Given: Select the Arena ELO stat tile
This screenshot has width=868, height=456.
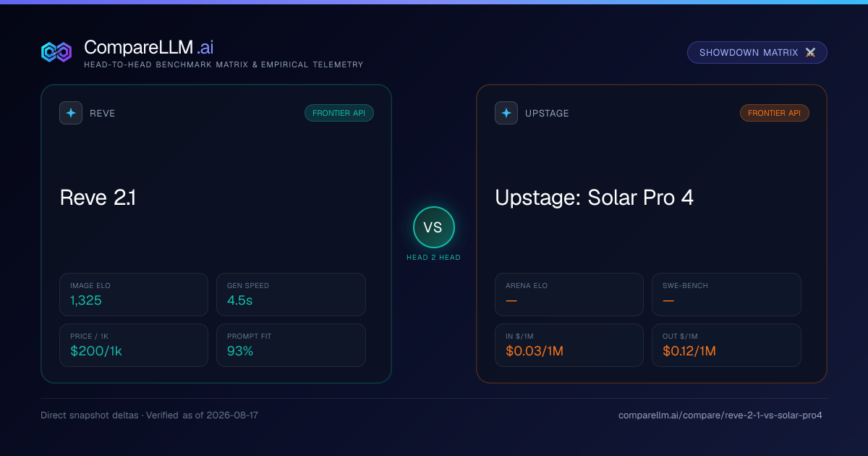Looking at the screenshot, I should click(569, 295).
